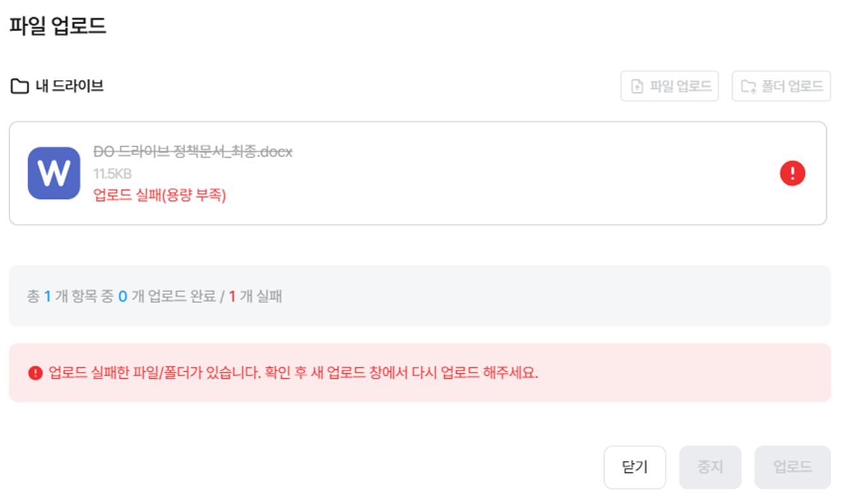The width and height of the screenshot is (844, 504).
Task: Click the 11.5KB file size text
Action: coord(112,174)
